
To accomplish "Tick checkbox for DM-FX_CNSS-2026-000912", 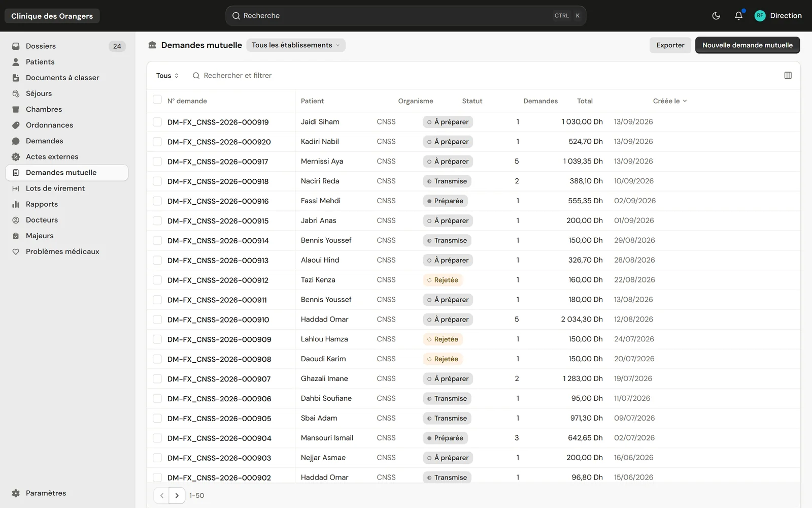I will pyautogui.click(x=157, y=280).
